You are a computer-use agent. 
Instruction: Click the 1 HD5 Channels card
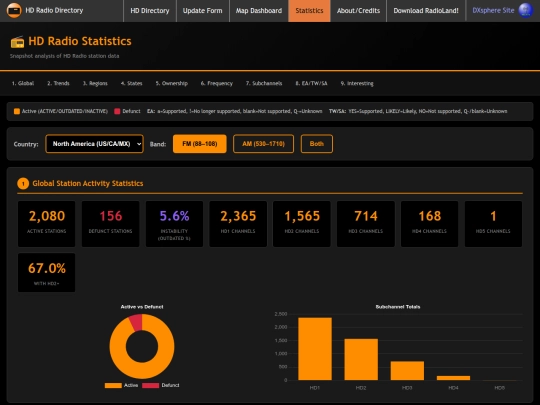tap(493, 224)
